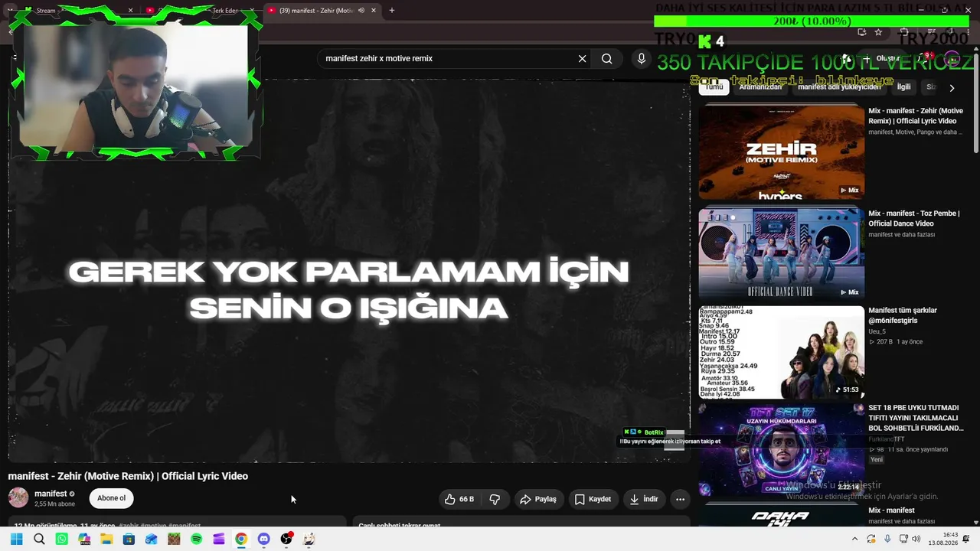Click the Mix - manifest - Toz Pembe title
This screenshot has height=551, width=980.
pyautogui.click(x=914, y=218)
